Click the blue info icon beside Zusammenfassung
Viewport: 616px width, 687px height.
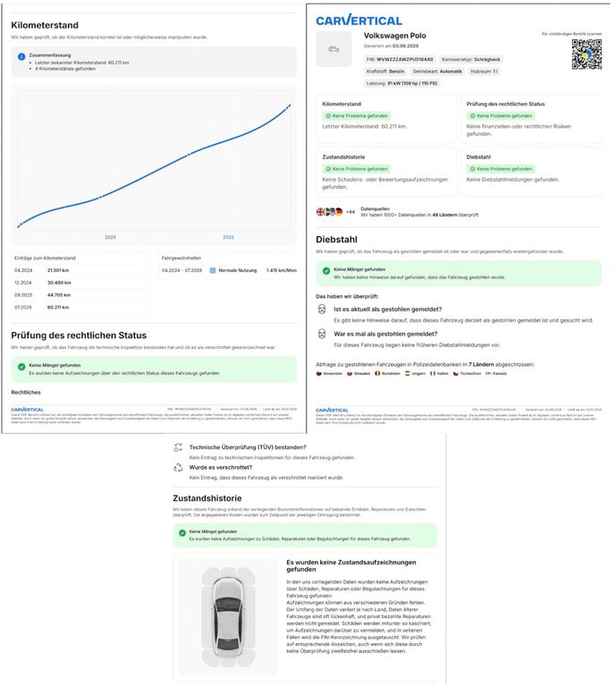(x=21, y=56)
